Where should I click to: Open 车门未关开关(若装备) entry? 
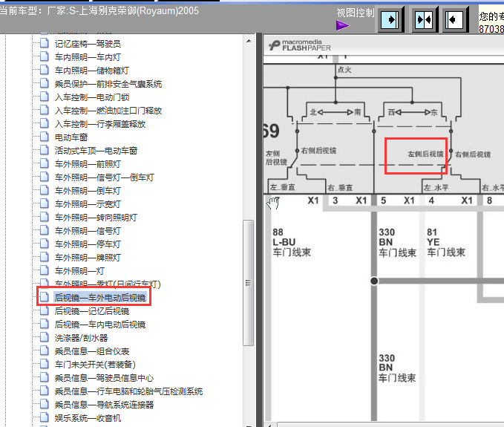(95, 365)
